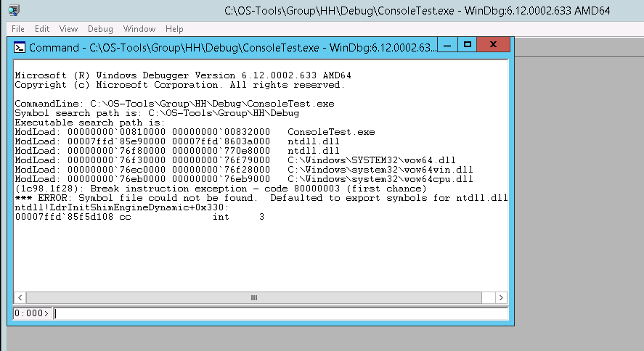This screenshot has width=644, height=351.
Task: Open the Window menu
Action: (139, 29)
